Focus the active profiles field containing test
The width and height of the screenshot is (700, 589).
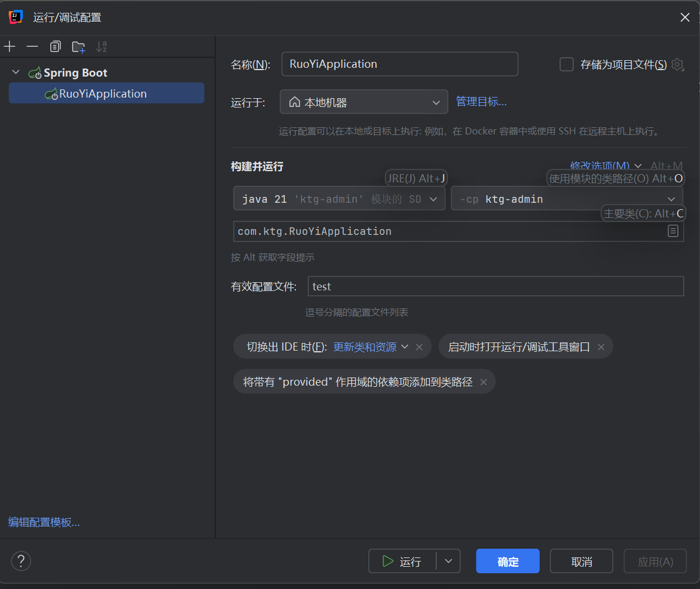[x=495, y=286]
